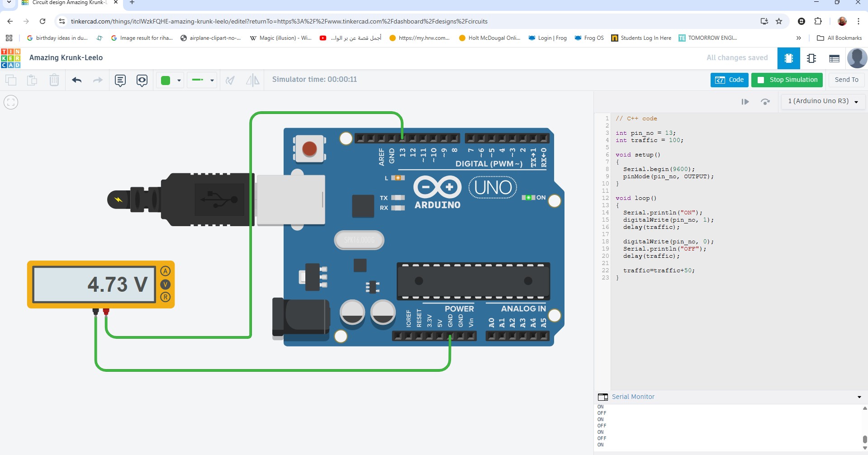Viewport: 868px width, 455px height.
Task: Select circuit view icon
Action: pos(789,58)
